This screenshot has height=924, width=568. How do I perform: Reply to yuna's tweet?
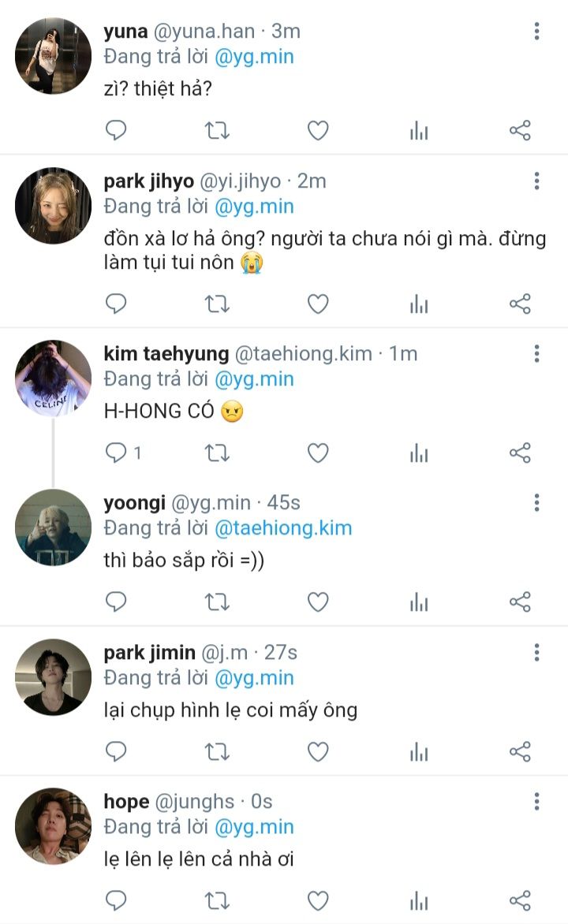[116, 130]
